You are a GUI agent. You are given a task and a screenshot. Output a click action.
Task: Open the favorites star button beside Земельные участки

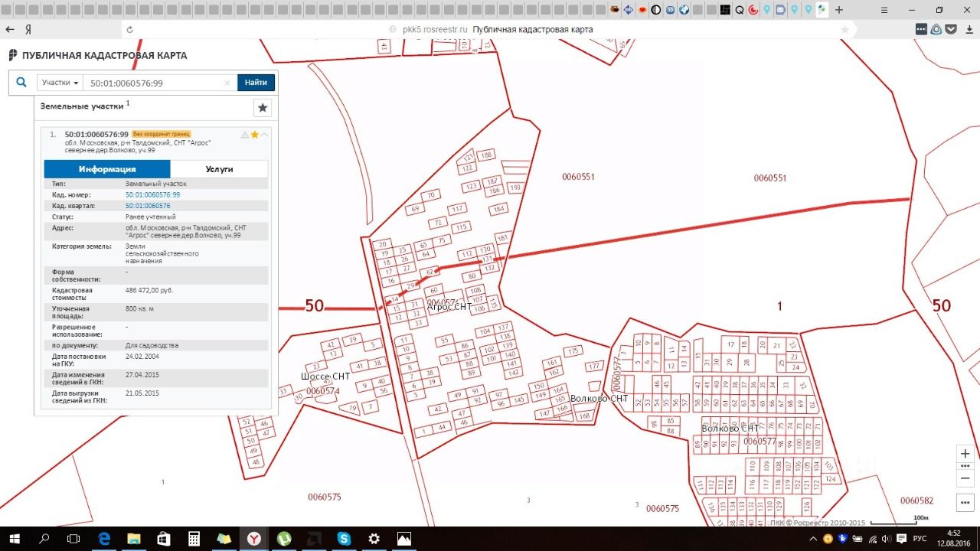coord(263,108)
